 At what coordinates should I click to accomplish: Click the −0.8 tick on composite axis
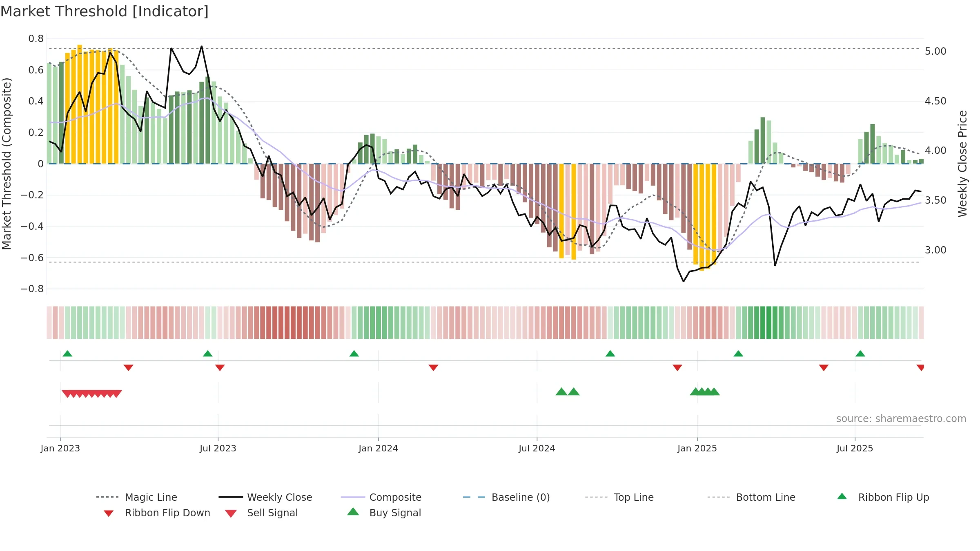[32, 289]
